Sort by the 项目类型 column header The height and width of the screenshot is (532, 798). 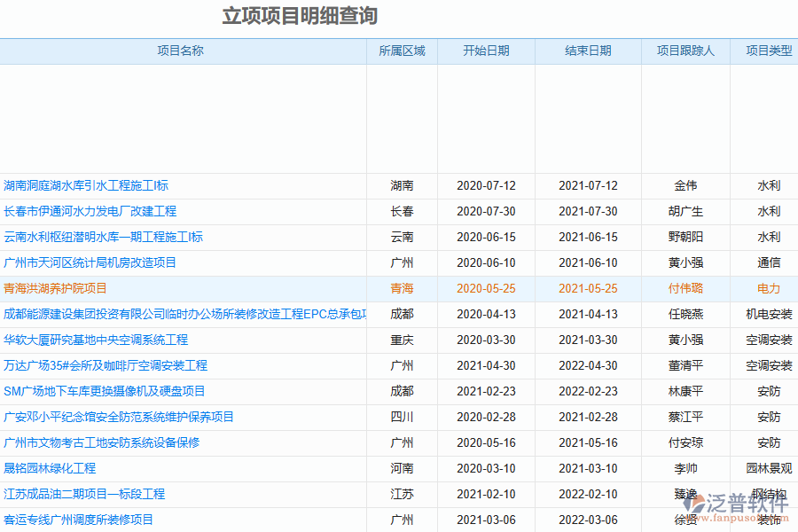765,51
